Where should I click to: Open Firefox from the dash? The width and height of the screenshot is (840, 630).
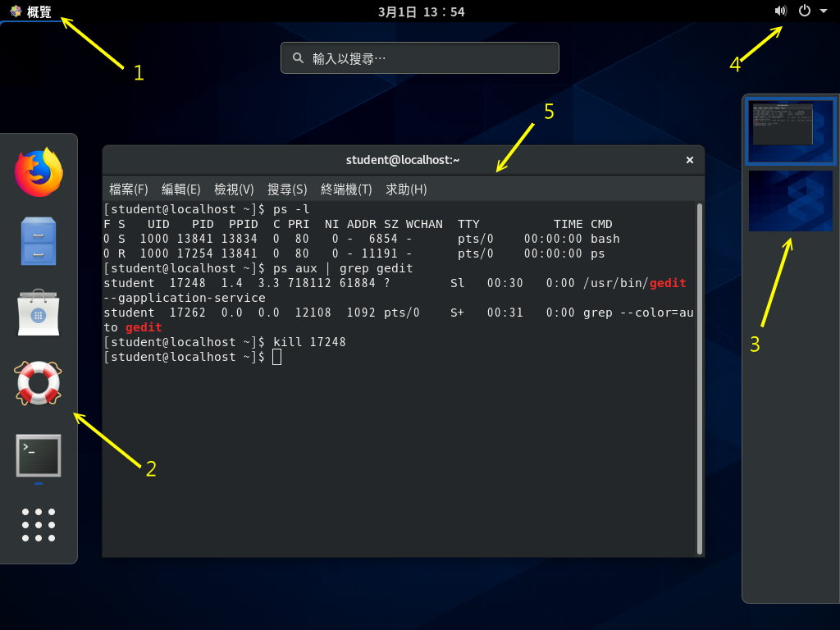[39, 173]
